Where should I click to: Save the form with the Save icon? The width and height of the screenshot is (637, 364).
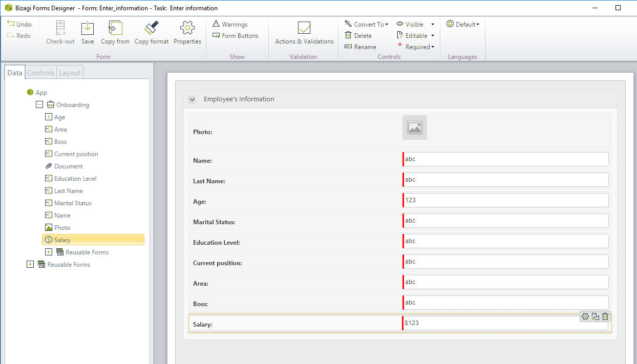[x=88, y=33]
